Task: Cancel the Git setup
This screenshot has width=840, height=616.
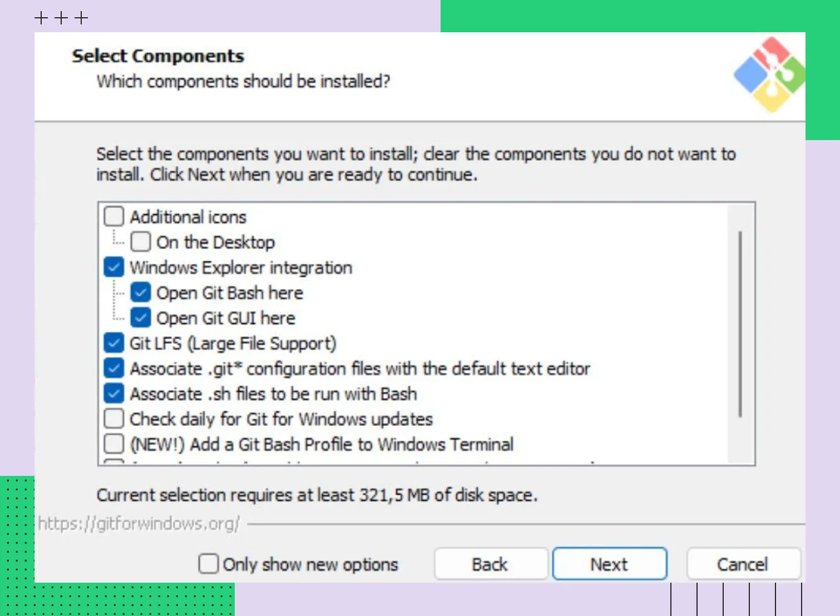Action: point(743,564)
